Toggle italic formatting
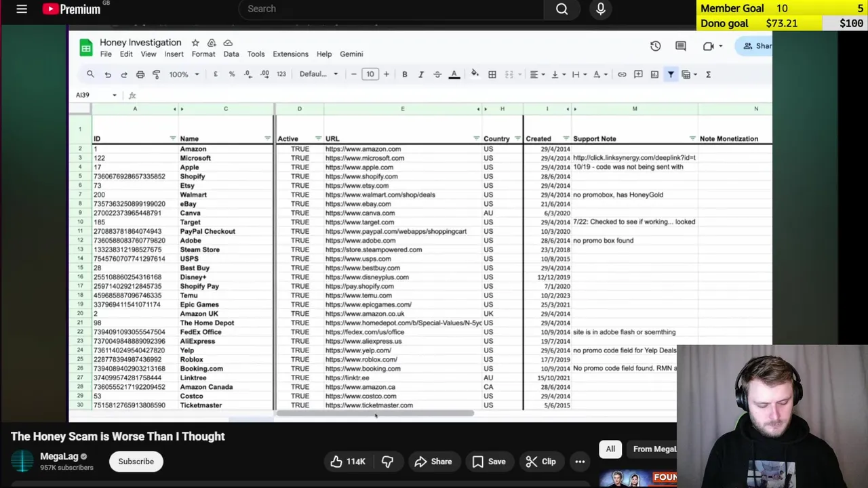The width and height of the screenshot is (868, 488). 421,74
